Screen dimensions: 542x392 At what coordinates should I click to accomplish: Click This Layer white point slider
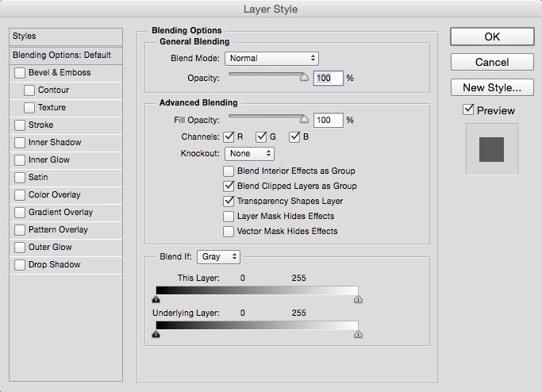358,299
